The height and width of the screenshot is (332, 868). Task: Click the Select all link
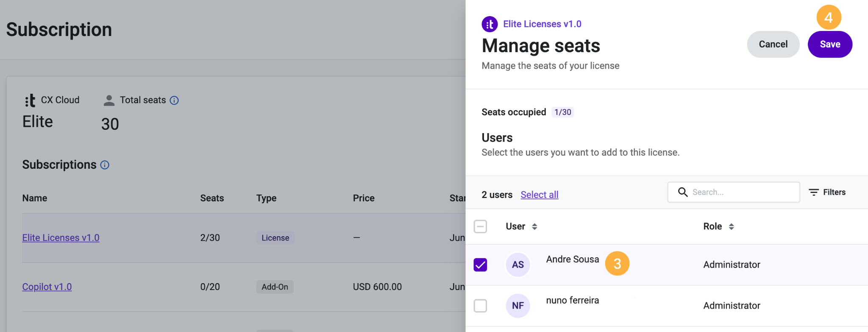pyautogui.click(x=540, y=195)
